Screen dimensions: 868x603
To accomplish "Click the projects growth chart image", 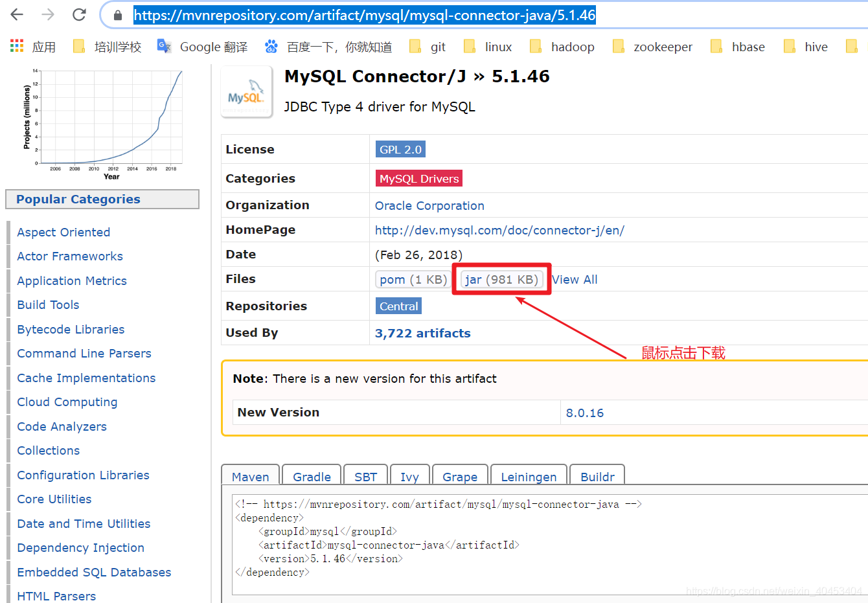I will point(104,124).
